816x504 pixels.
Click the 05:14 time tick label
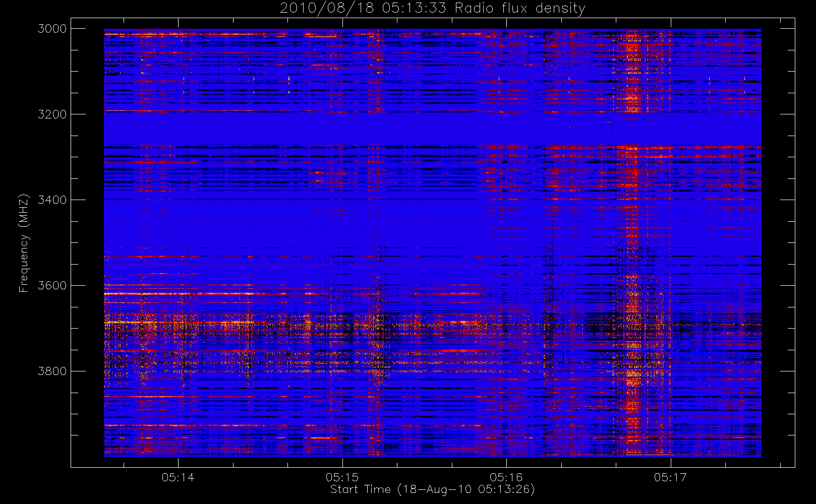[x=178, y=477]
